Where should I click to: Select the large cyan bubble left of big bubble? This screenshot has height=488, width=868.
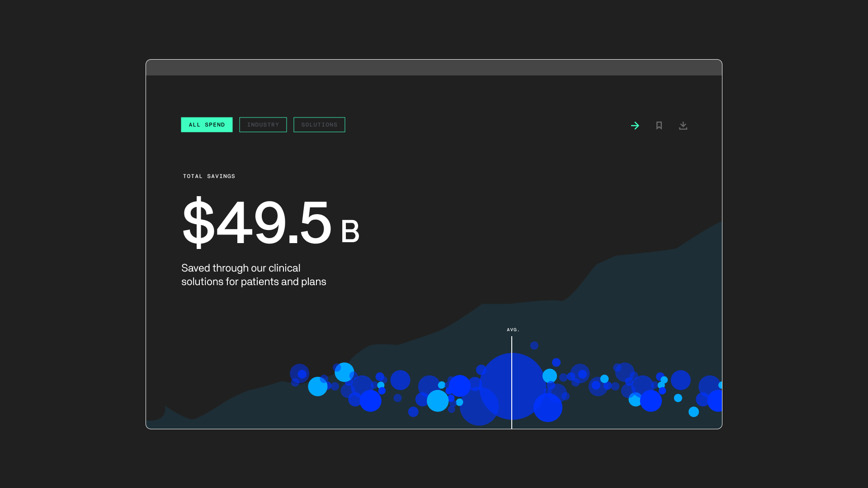click(438, 401)
